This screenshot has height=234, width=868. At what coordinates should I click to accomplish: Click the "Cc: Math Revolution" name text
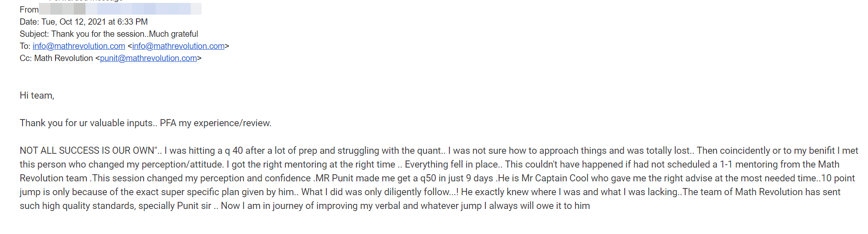point(63,58)
